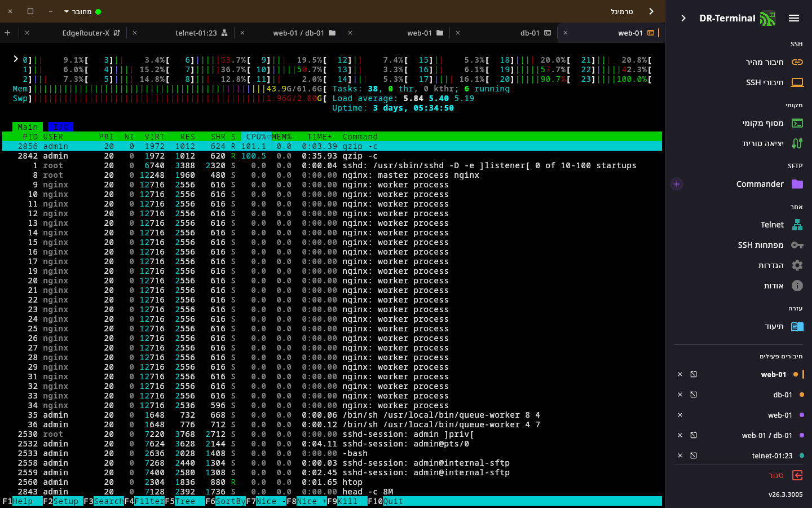
Task: Select process row PID 2842 gzip -c
Action: point(332,156)
